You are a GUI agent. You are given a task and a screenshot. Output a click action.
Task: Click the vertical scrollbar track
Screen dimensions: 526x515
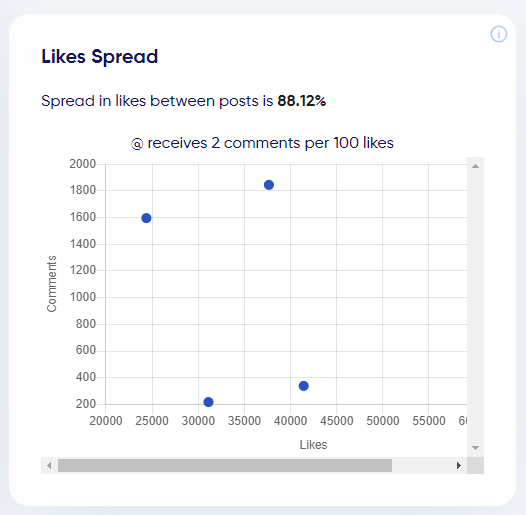coord(475,307)
